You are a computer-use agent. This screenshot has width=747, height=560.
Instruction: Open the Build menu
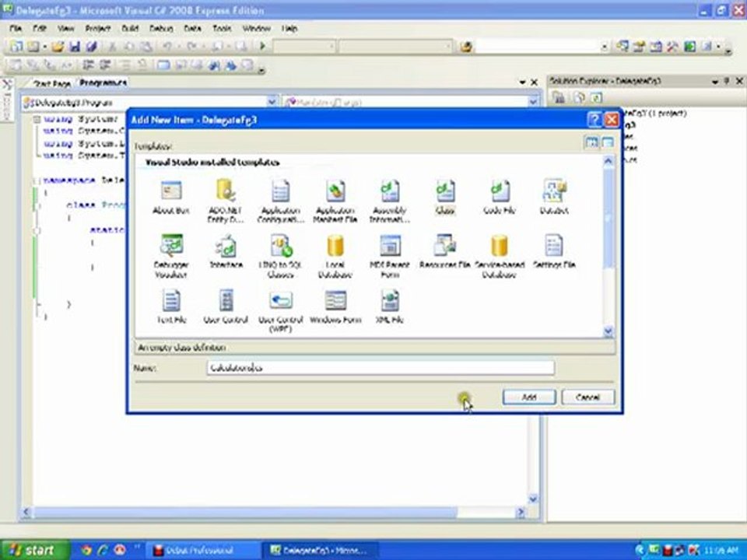[x=130, y=29]
